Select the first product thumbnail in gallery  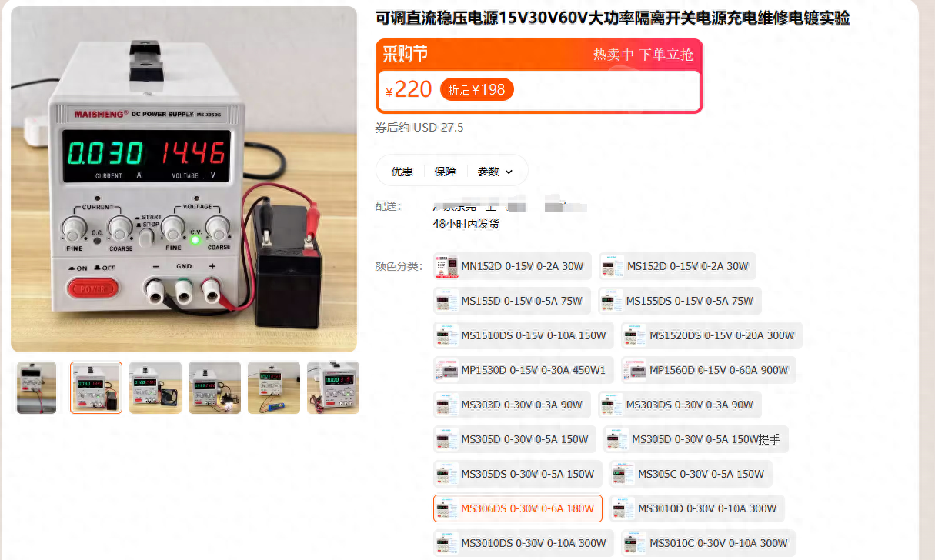pos(37,388)
